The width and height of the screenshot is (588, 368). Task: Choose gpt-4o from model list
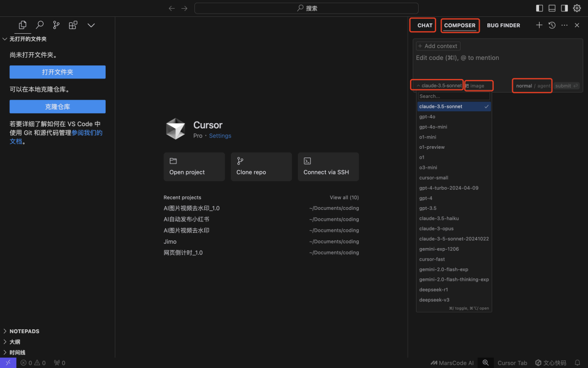coord(454,117)
